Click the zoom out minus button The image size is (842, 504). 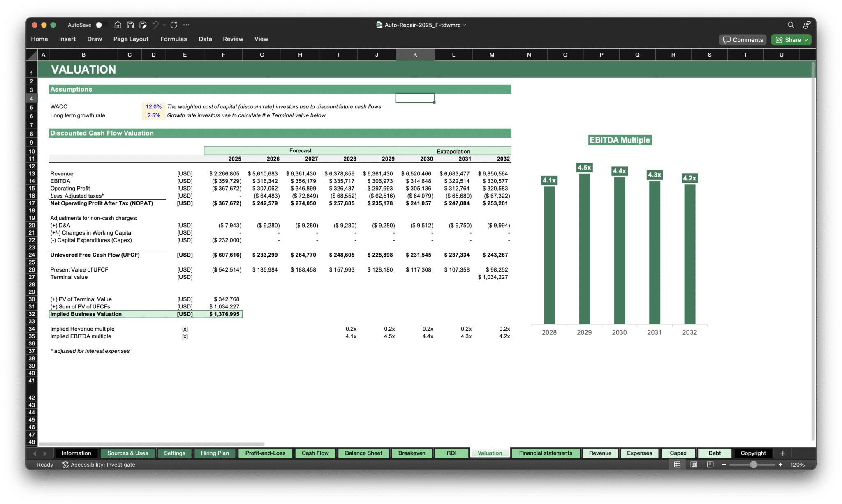pyautogui.click(x=724, y=465)
